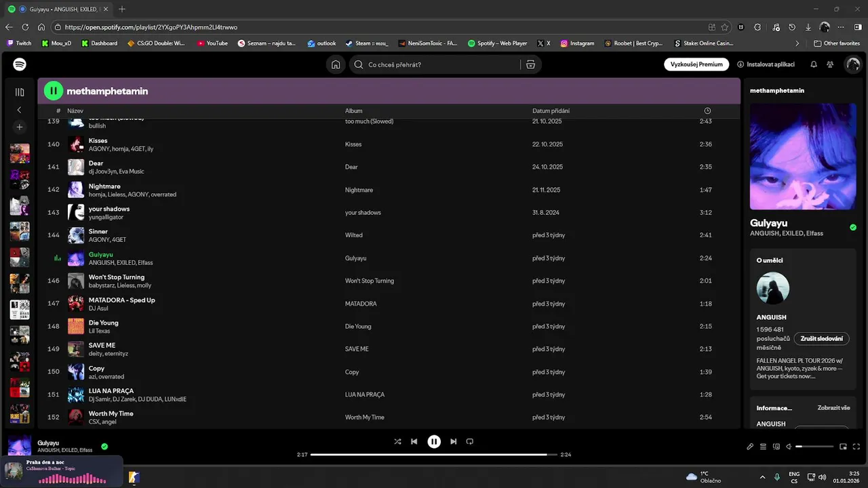Open notifications bell in Spotify

[814, 64]
